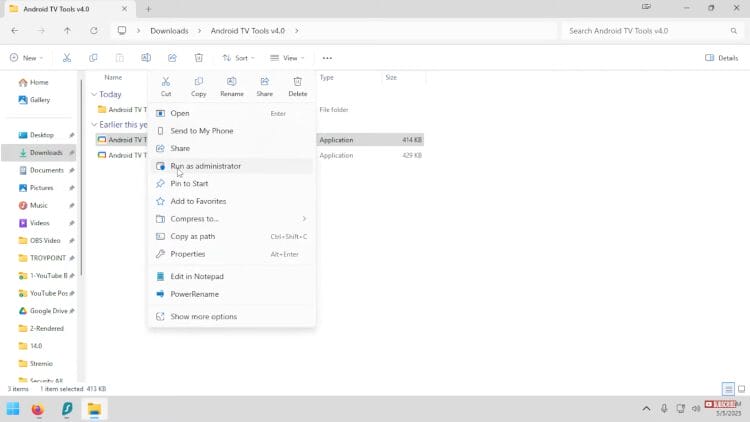The height and width of the screenshot is (422, 750).
Task: Open the View dropdown
Action: click(x=287, y=58)
